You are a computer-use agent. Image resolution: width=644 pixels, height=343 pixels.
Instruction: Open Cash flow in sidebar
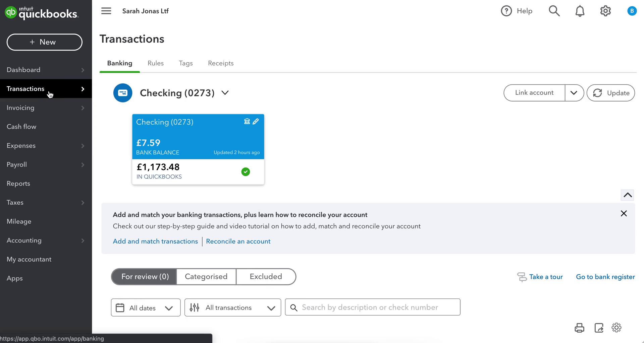21,127
